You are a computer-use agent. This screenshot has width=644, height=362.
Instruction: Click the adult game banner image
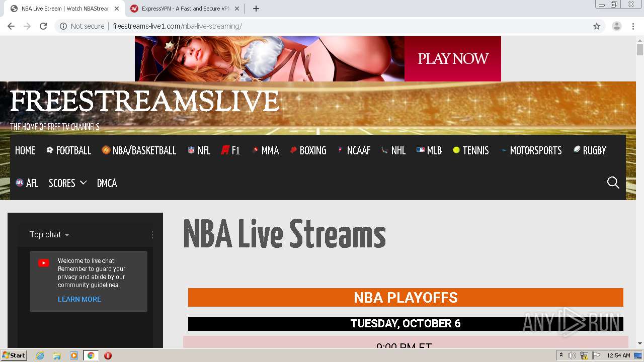pyautogui.click(x=270, y=59)
